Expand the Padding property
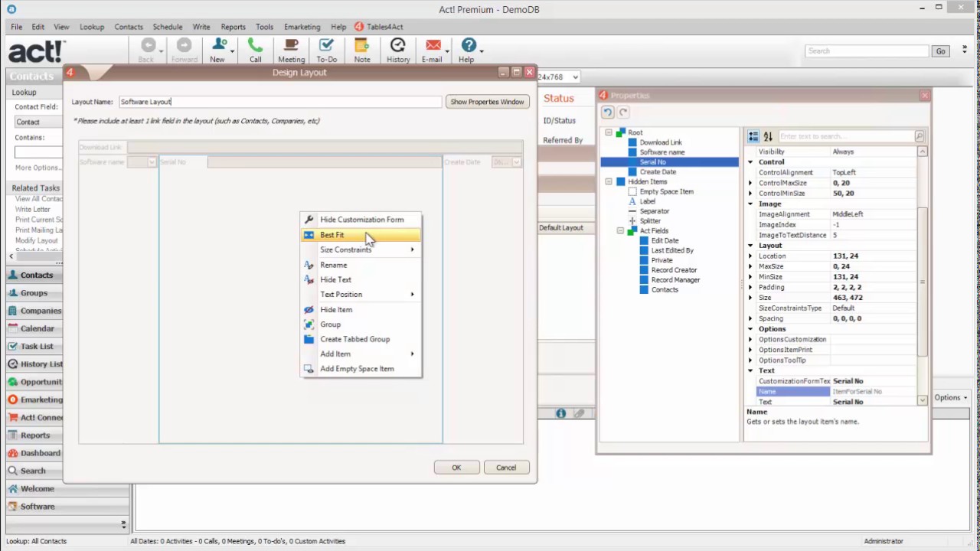The image size is (980, 551). point(750,287)
